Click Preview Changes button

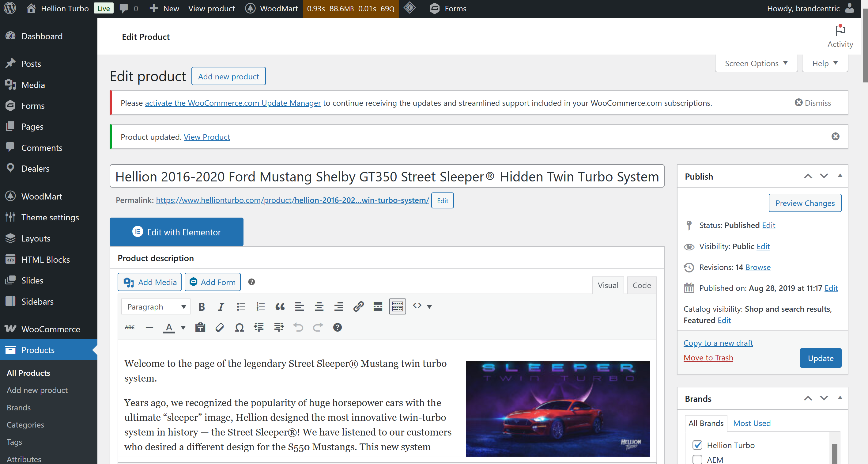coord(805,203)
